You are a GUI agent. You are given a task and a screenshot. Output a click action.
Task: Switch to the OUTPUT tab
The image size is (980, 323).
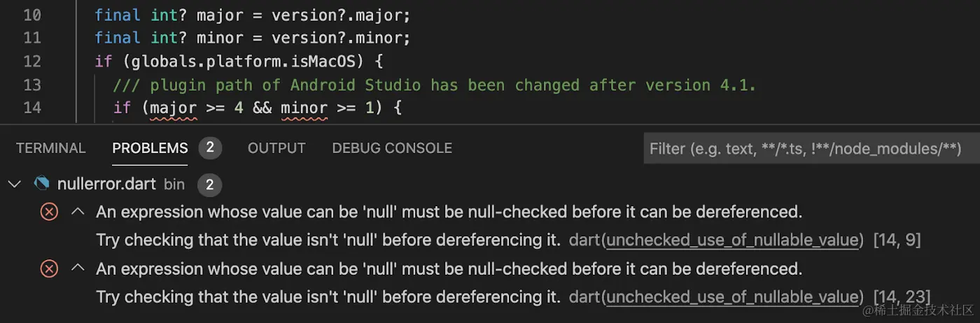[x=276, y=148]
